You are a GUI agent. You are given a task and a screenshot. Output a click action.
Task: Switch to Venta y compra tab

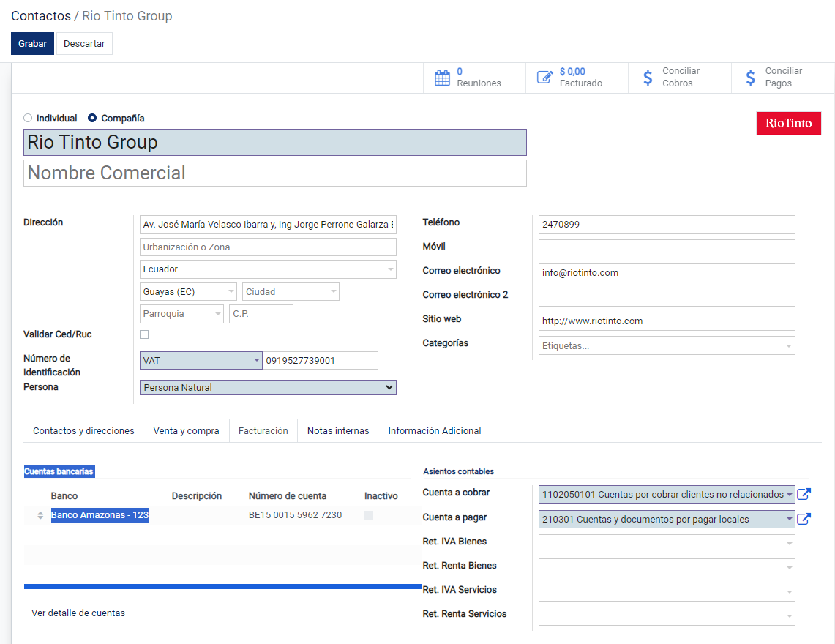coord(187,430)
